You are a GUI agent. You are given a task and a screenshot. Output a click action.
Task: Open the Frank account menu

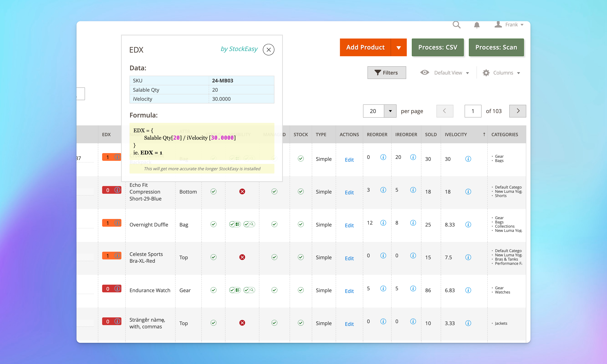[x=509, y=25]
